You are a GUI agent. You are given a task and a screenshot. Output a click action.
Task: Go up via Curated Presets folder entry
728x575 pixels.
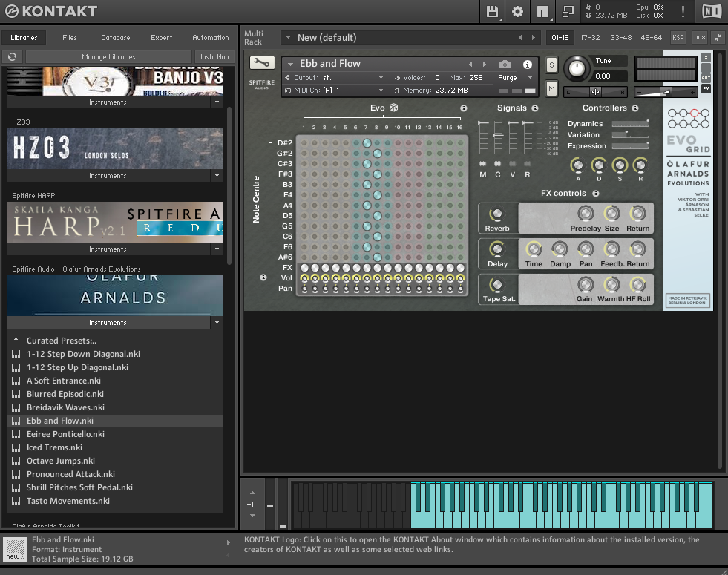point(62,341)
